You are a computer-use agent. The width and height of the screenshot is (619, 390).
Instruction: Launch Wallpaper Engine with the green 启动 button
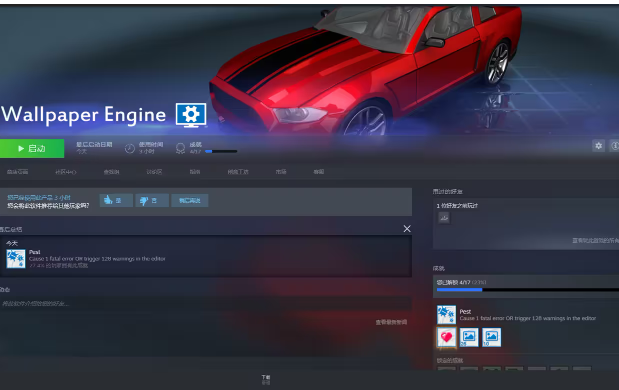point(32,148)
